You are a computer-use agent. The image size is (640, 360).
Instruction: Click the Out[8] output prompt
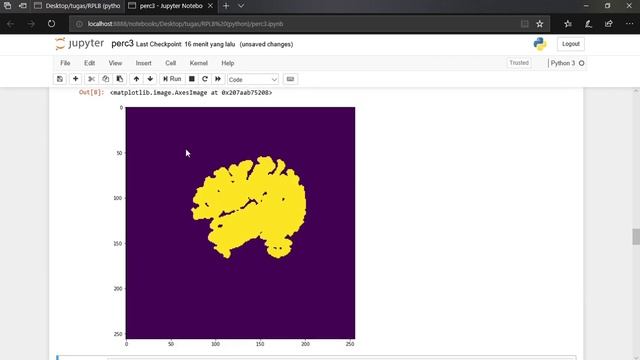pos(91,93)
